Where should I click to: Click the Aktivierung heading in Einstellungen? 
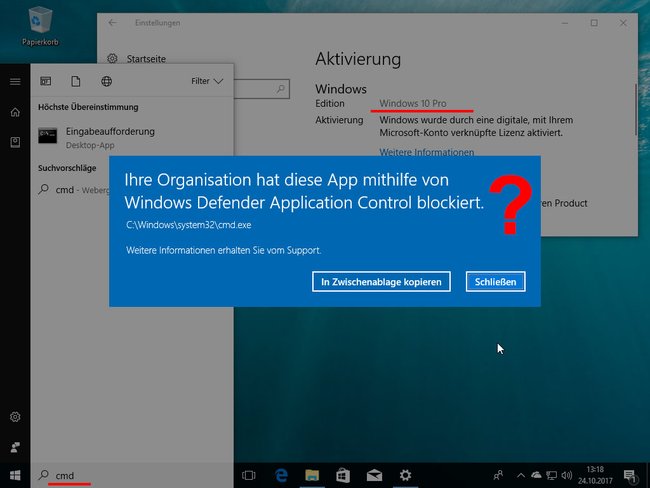coord(358,59)
